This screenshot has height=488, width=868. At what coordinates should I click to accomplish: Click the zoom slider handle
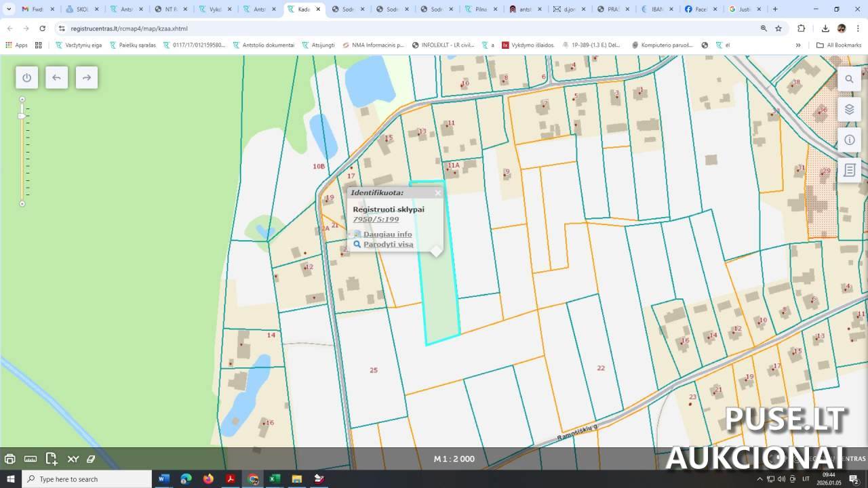point(22,116)
